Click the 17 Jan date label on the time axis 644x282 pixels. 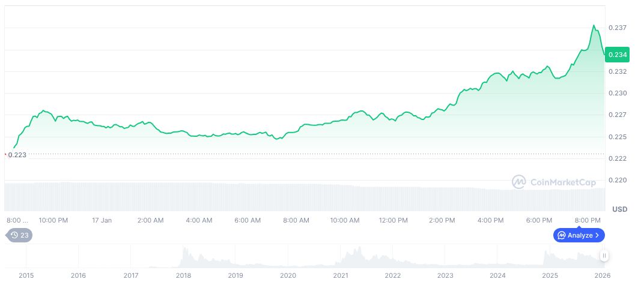(102, 220)
